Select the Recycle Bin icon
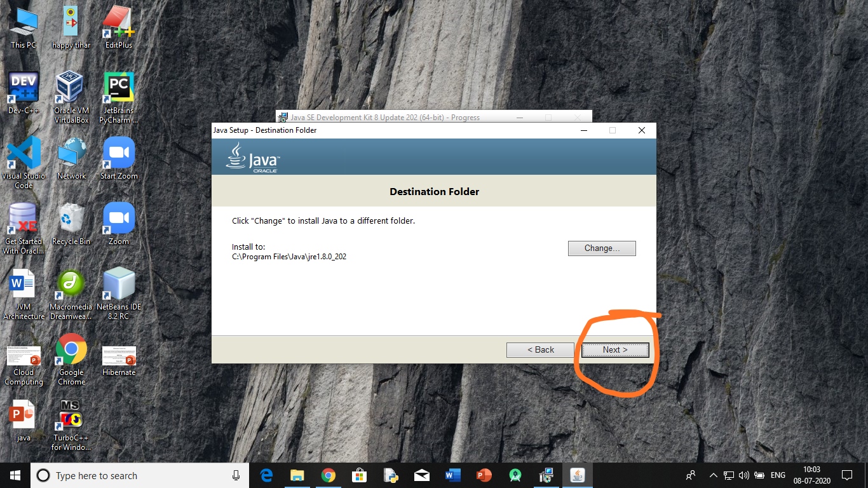 pyautogui.click(x=71, y=224)
